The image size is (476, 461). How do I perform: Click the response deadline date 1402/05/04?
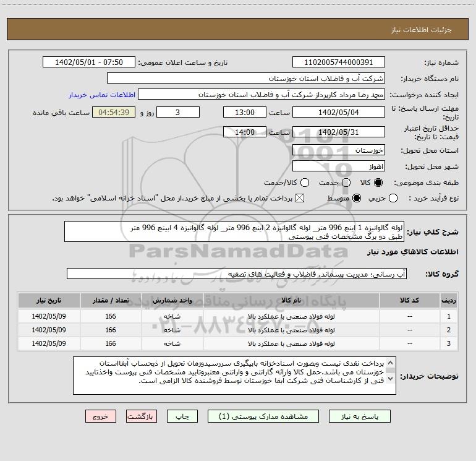[x=339, y=112]
